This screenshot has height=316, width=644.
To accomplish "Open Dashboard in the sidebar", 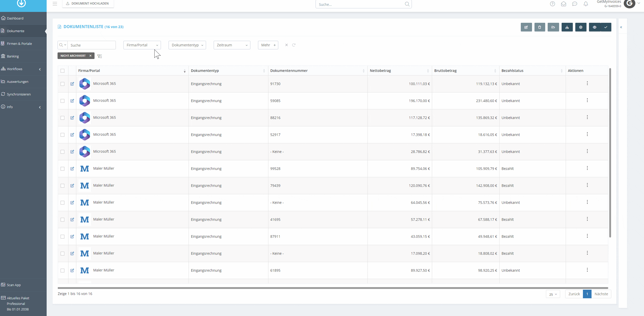I will tap(23, 18).
